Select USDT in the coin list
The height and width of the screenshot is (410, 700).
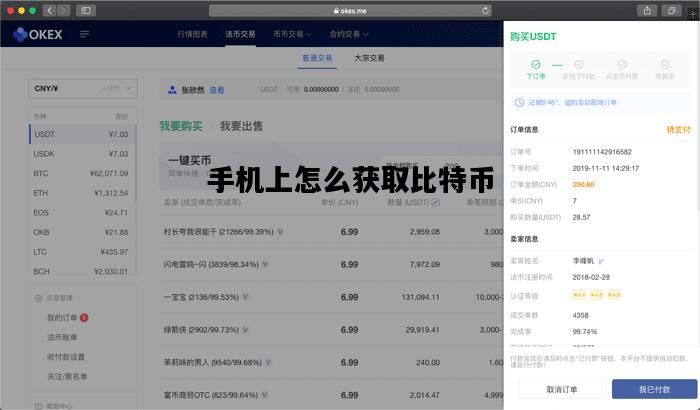[81, 134]
